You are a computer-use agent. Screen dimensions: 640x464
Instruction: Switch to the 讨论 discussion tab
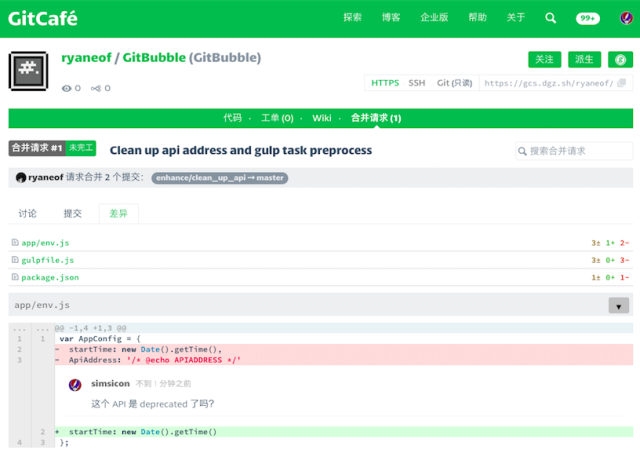point(27,213)
